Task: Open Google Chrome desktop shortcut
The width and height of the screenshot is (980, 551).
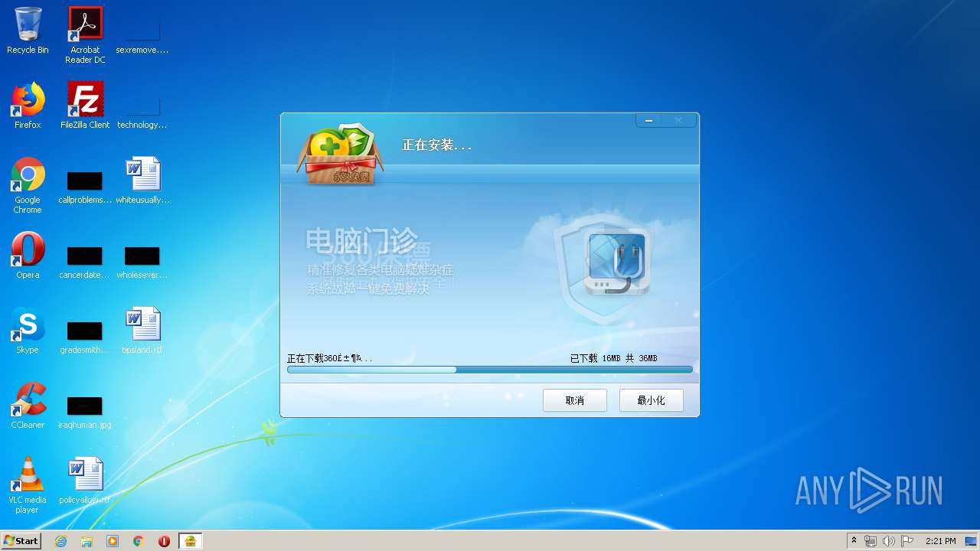Action: [28, 185]
